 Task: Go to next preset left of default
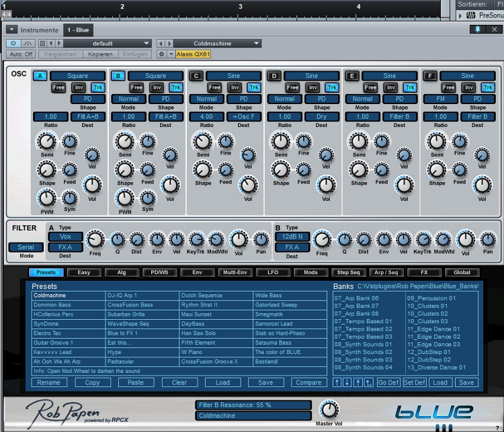[59, 43]
